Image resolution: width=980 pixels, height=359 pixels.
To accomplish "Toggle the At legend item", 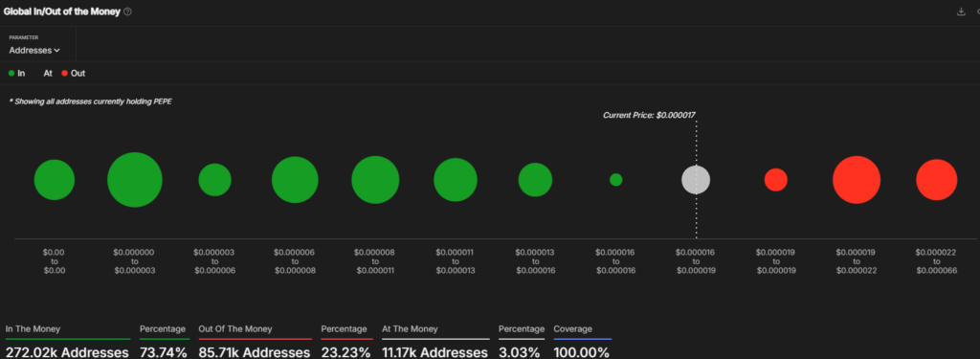I will pos(48,73).
